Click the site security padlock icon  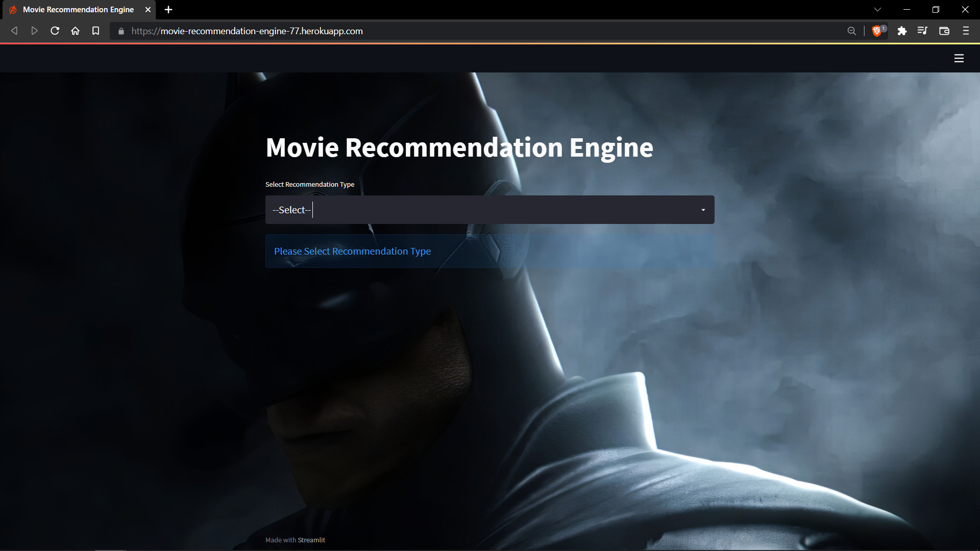[x=121, y=31]
